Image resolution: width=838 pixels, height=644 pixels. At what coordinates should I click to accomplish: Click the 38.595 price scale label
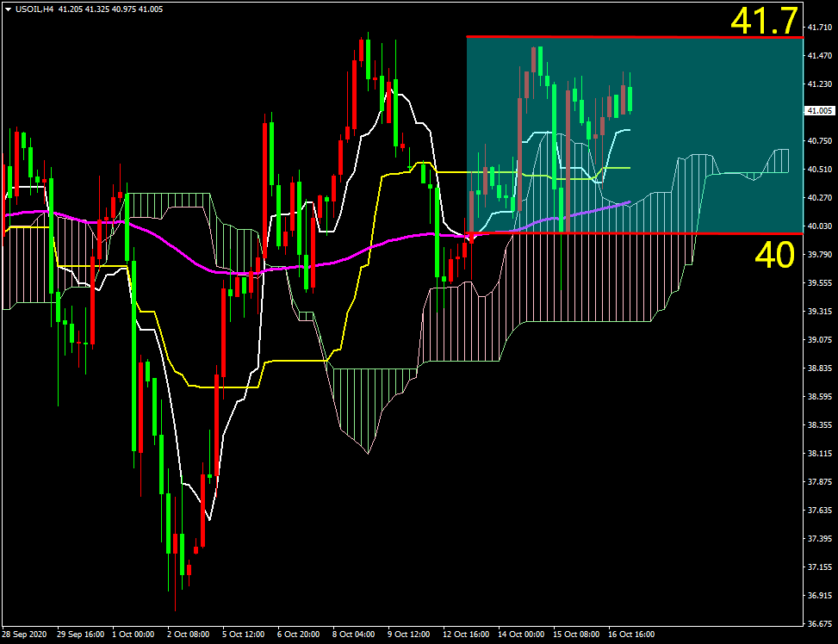tap(820, 397)
